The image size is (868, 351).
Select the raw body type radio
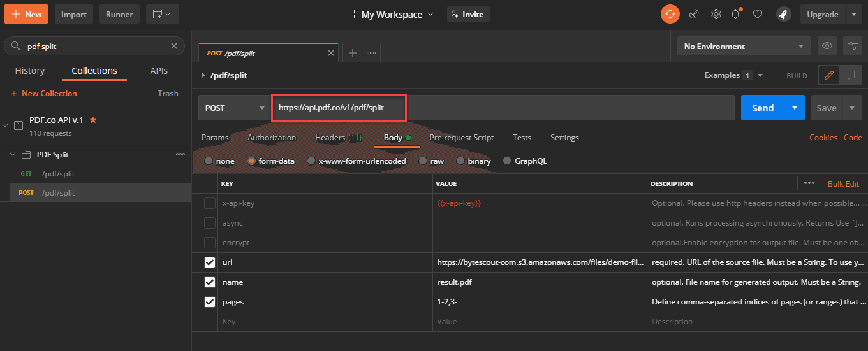(x=423, y=161)
